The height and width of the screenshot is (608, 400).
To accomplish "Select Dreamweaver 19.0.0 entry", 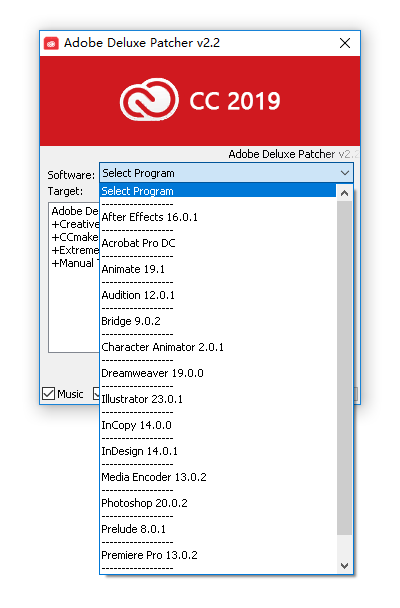I will pyautogui.click(x=218, y=373).
